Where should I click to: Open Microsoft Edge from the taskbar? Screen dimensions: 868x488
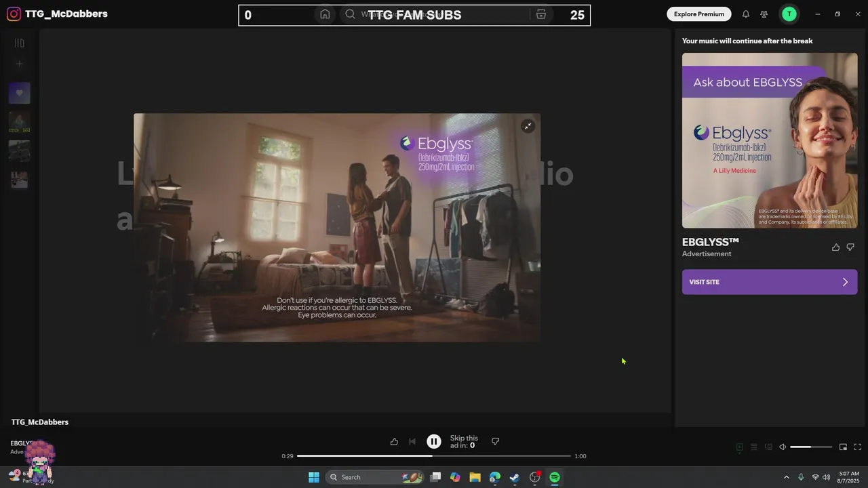coord(495,477)
